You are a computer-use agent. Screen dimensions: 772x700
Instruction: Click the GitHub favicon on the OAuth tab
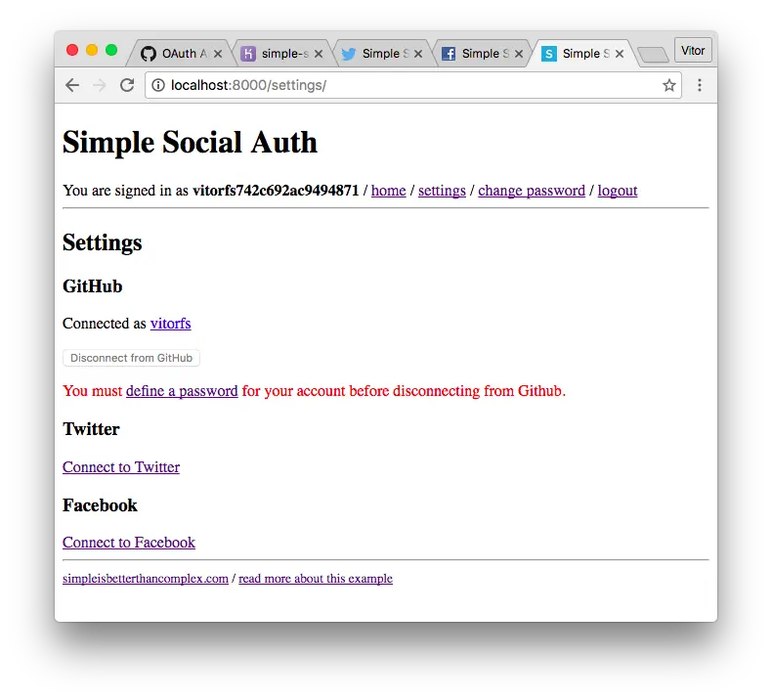pyautogui.click(x=149, y=53)
